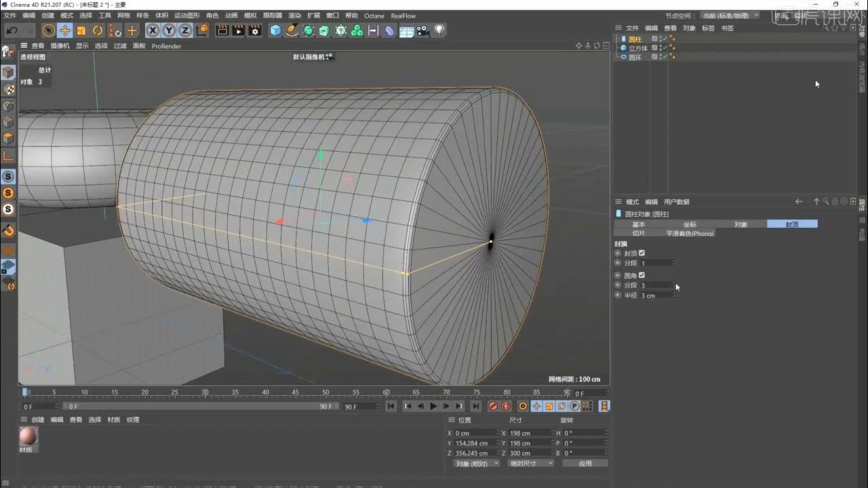Open the 用户数据 attribute menu
Viewport: 868px width, 488px height.
click(676, 201)
